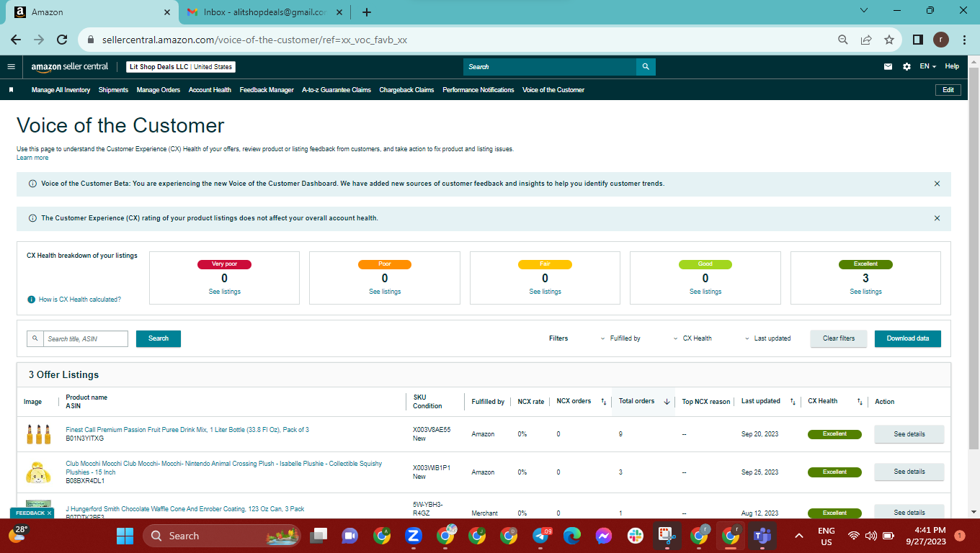Screen dimensions: 980x553
Task: Expand the Fulfilled by filter
Action: point(621,338)
